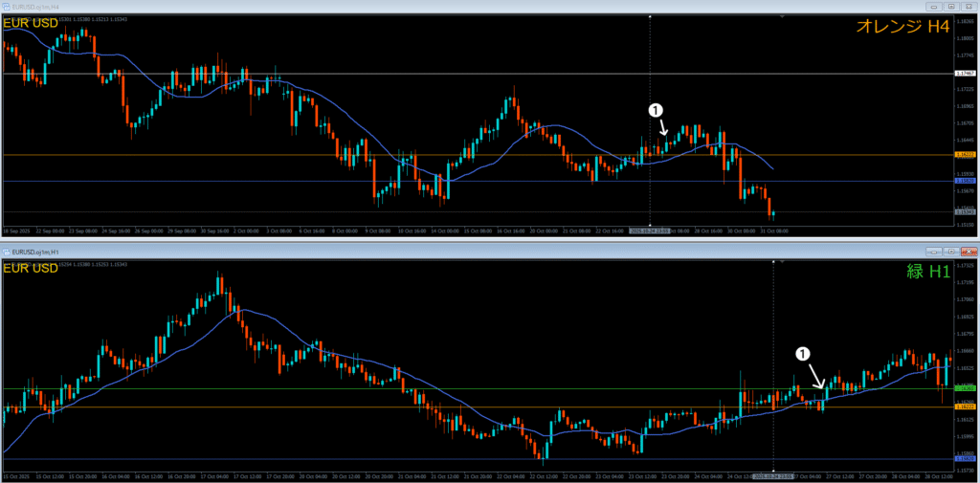Click the circled 1 marker on H1 chart
980x483 pixels.
[803, 354]
